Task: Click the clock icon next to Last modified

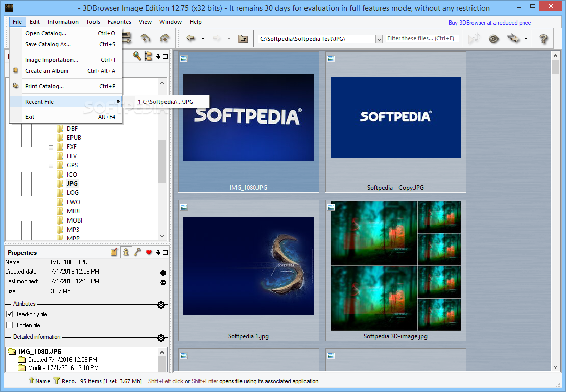Action: (163, 282)
